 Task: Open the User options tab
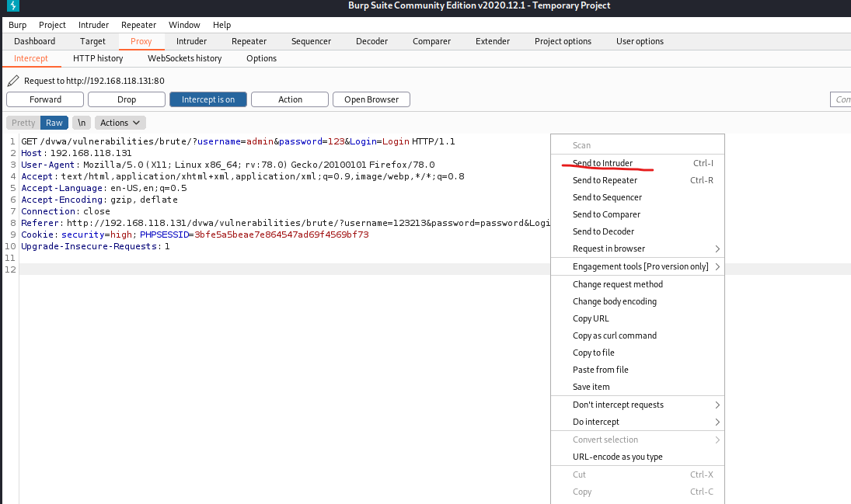click(x=640, y=41)
